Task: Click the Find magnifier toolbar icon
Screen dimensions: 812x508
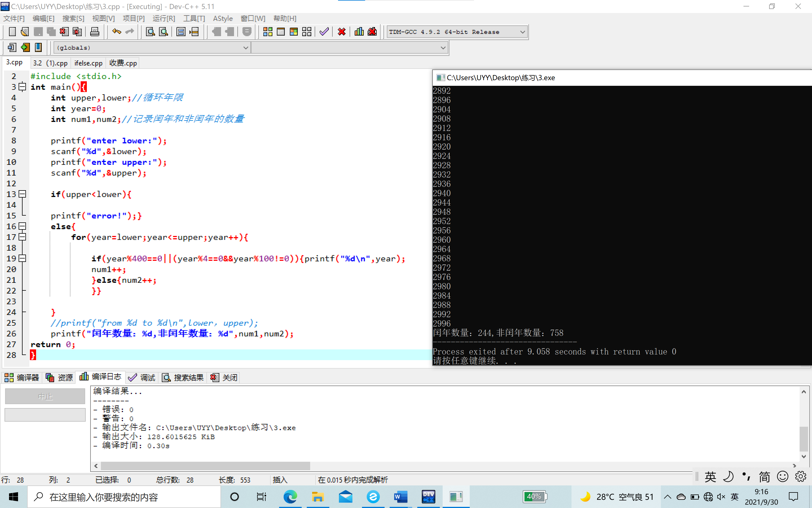Action: (x=150, y=32)
